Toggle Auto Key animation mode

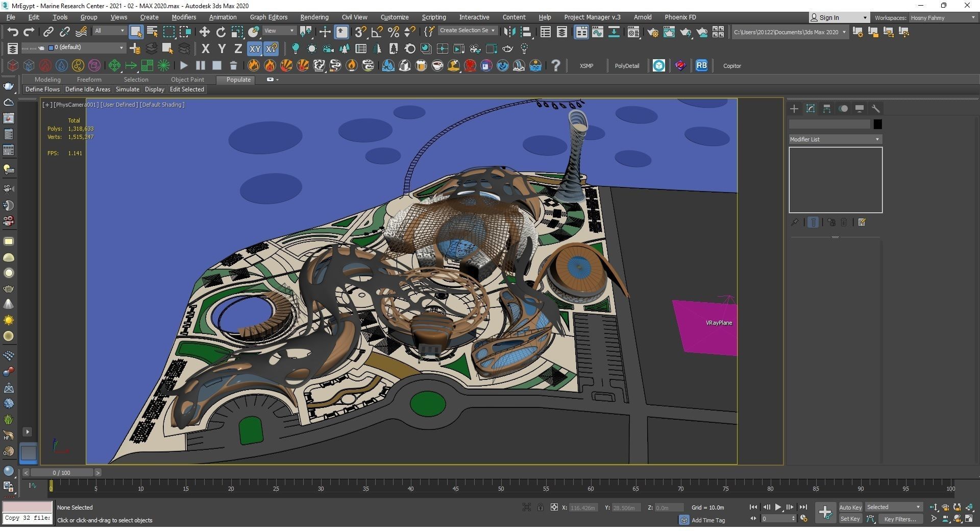coord(850,507)
